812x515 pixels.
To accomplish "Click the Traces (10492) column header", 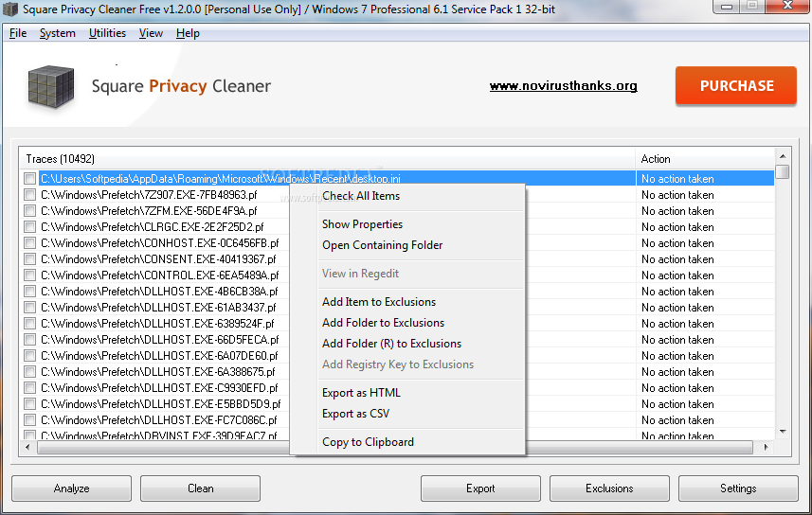I will (x=327, y=159).
